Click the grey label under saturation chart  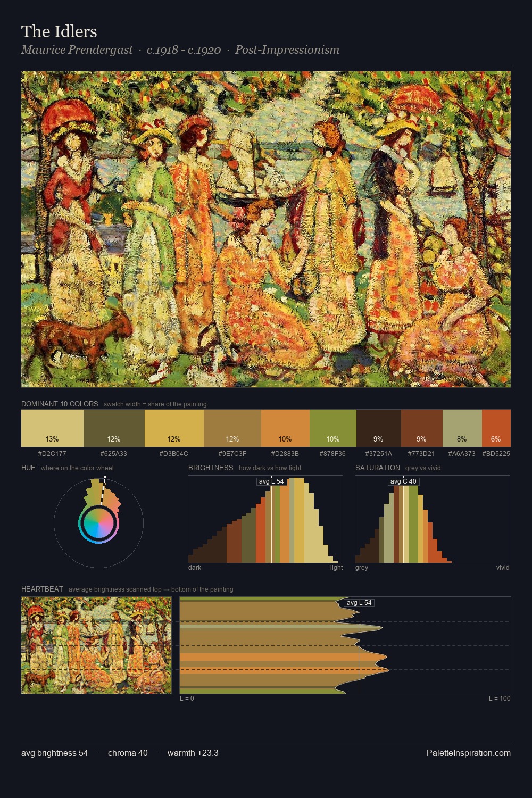(x=362, y=568)
